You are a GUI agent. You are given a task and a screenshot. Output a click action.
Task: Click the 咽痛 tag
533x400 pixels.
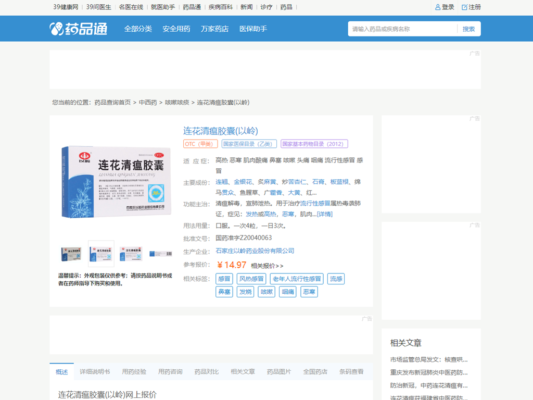288,292
